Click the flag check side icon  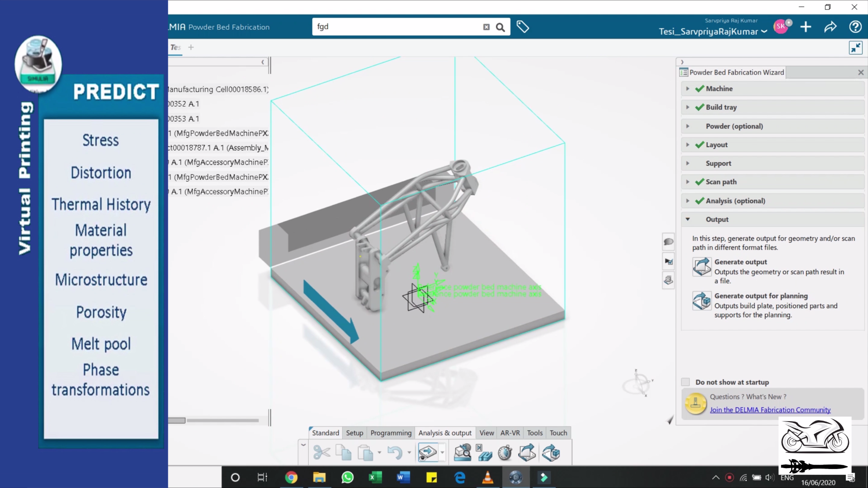(x=668, y=261)
